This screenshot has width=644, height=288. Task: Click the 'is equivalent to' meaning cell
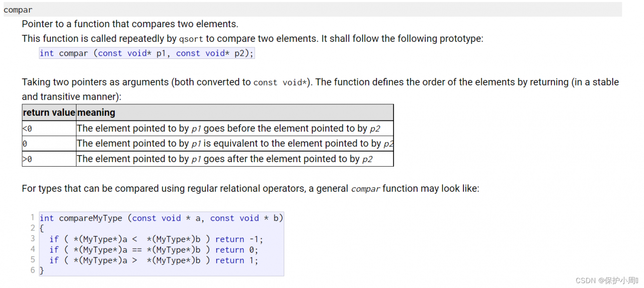(x=234, y=143)
